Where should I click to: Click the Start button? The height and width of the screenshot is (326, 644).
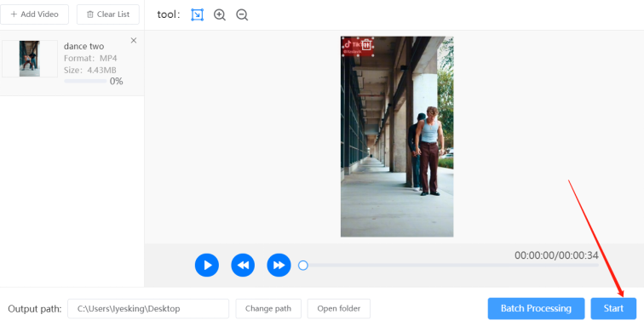click(x=613, y=309)
